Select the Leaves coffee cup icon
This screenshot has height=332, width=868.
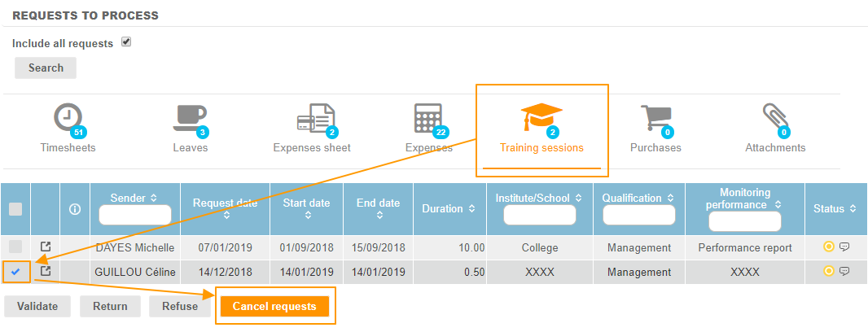click(190, 120)
